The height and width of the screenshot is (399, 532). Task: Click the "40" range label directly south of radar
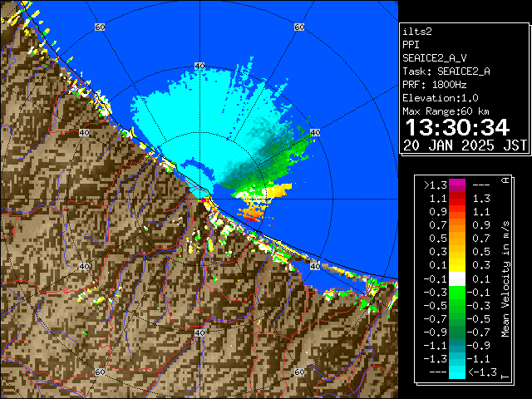(199, 332)
